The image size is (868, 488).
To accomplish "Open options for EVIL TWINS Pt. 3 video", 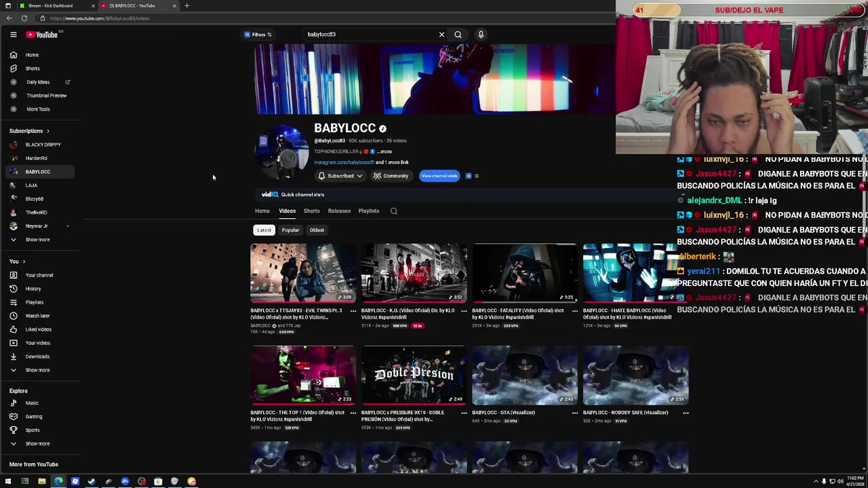I will 353,311.
